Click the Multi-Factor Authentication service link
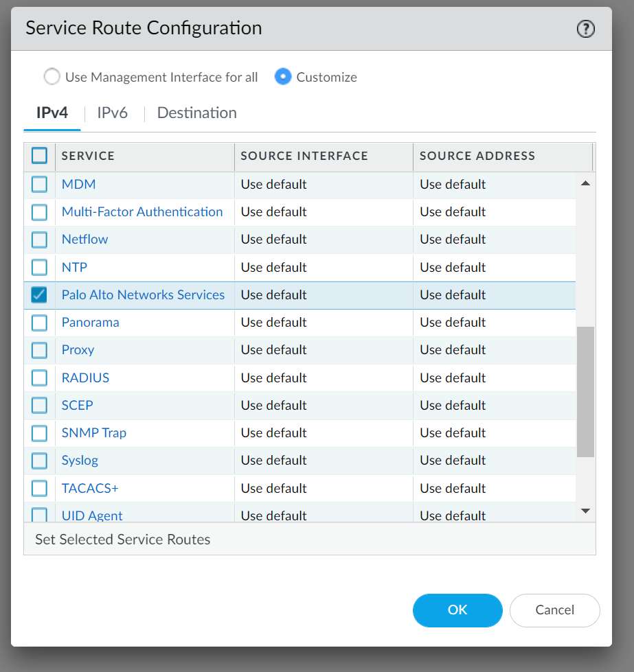Image resolution: width=634 pixels, height=672 pixels. (x=142, y=211)
